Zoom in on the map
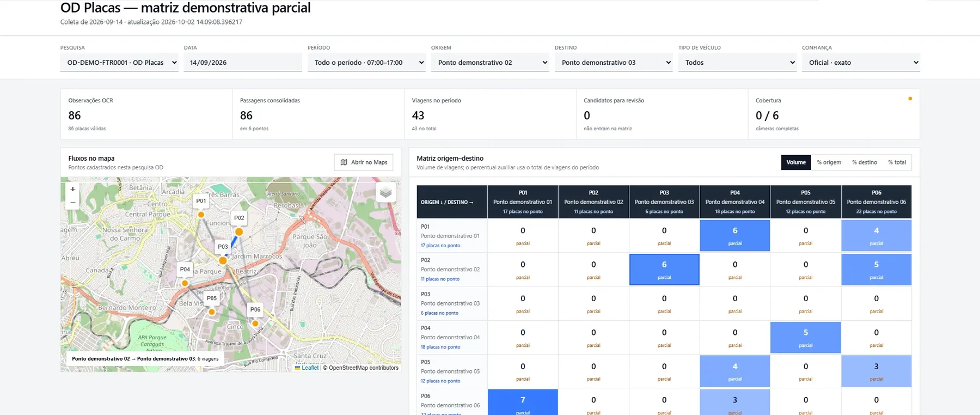Viewport: 980px width, 415px height. tap(72, 189)
